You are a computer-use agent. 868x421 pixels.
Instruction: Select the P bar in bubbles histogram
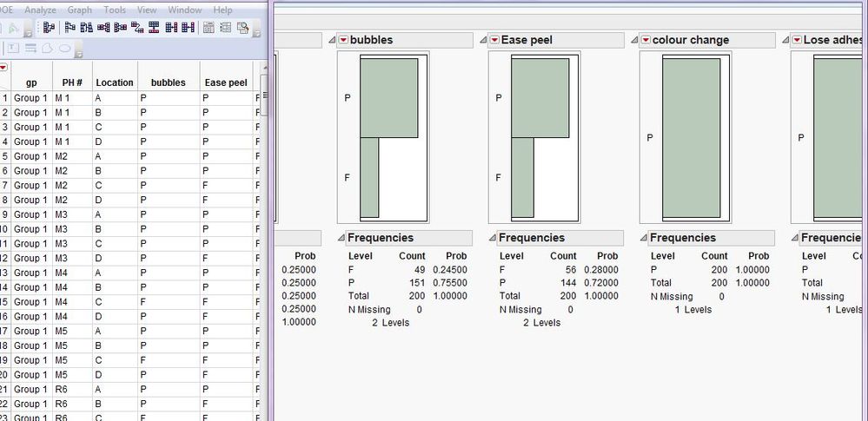pyautogui.click(x=388, y=98)
